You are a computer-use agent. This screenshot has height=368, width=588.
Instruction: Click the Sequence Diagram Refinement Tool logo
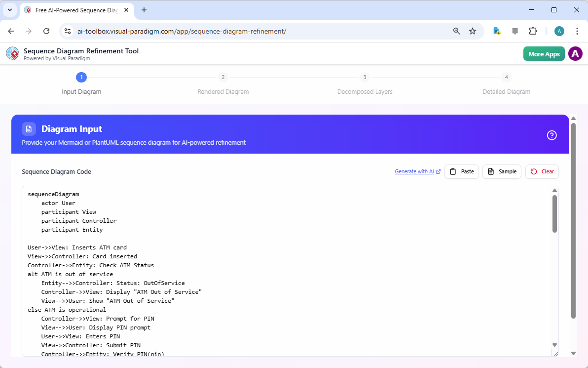coord(12,53)
